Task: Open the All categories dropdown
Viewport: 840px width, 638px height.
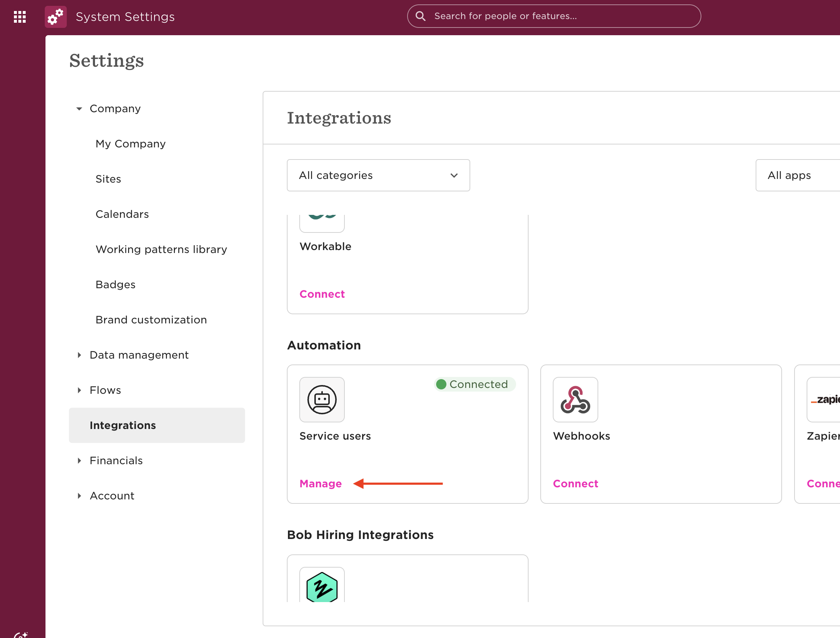Action: click(x=378, y=175)
